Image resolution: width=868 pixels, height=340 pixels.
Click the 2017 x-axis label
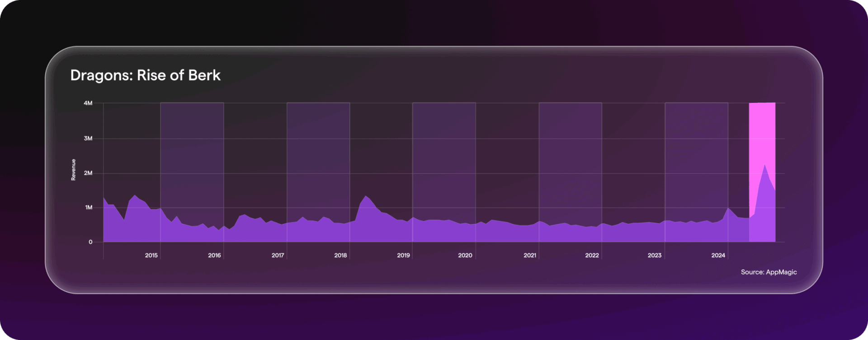278,255
